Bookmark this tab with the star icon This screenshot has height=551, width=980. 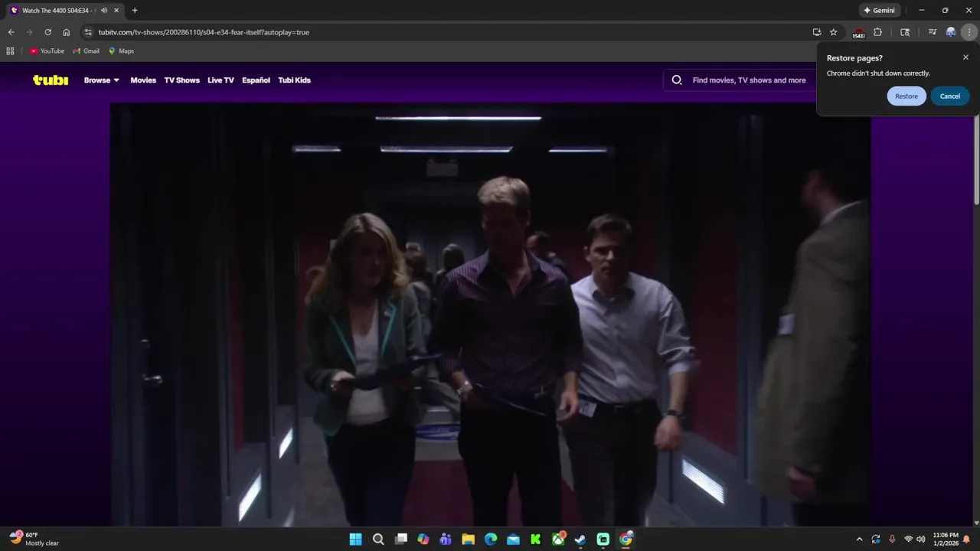(834, 32)
